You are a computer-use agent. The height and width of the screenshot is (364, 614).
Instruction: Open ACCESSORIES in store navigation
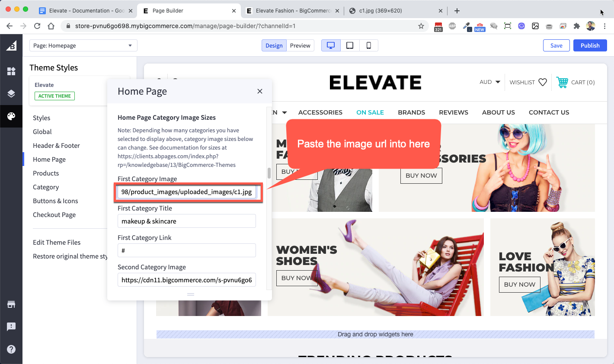tap(320, 112)
